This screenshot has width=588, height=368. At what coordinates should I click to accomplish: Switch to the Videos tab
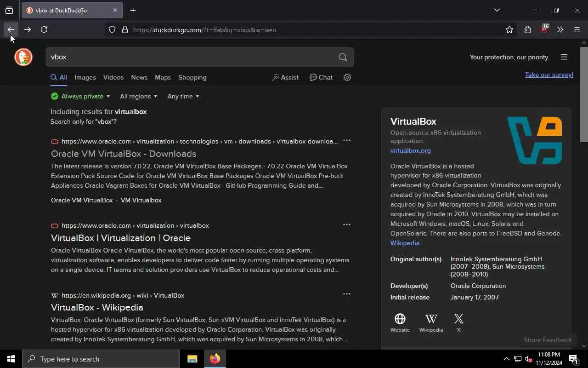(113, 77)
